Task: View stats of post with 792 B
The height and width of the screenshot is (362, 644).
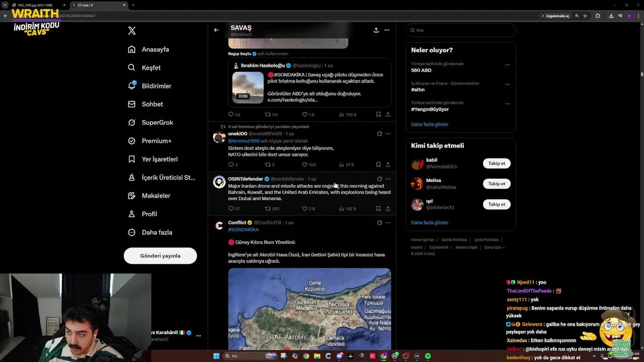Action: click(x=347, y=115)
